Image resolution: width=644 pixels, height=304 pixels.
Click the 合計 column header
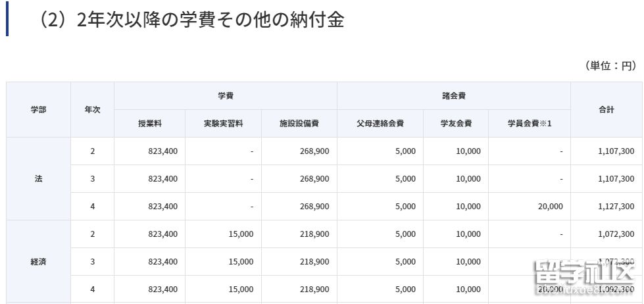(x=606, y=110)
